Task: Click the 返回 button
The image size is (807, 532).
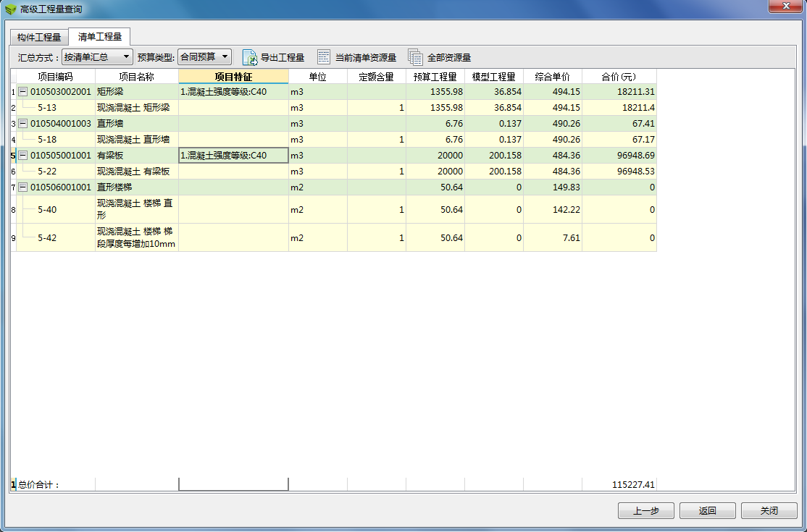Action: (x=708, y=510)
